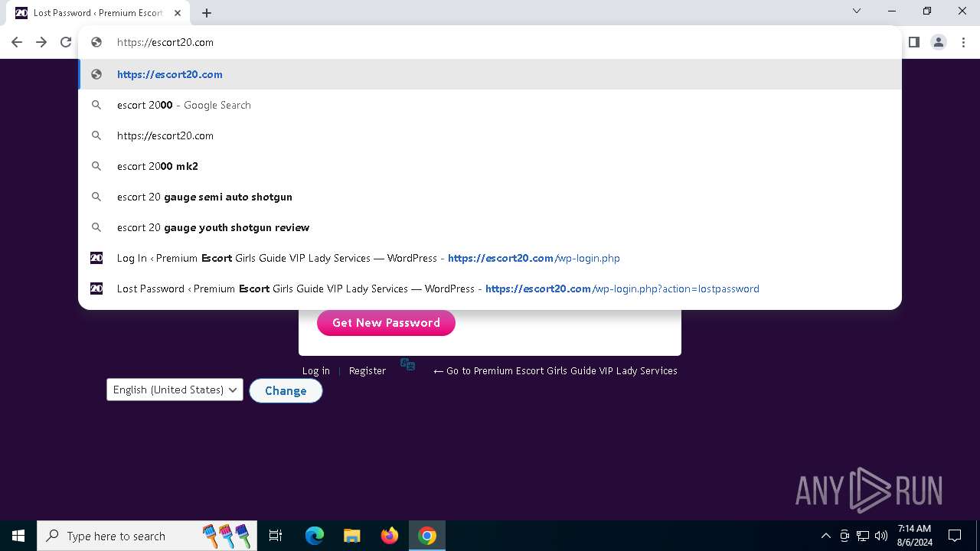Pick 'escort 20 gauge youth shotgun review' suggestion

pos(490,227)
